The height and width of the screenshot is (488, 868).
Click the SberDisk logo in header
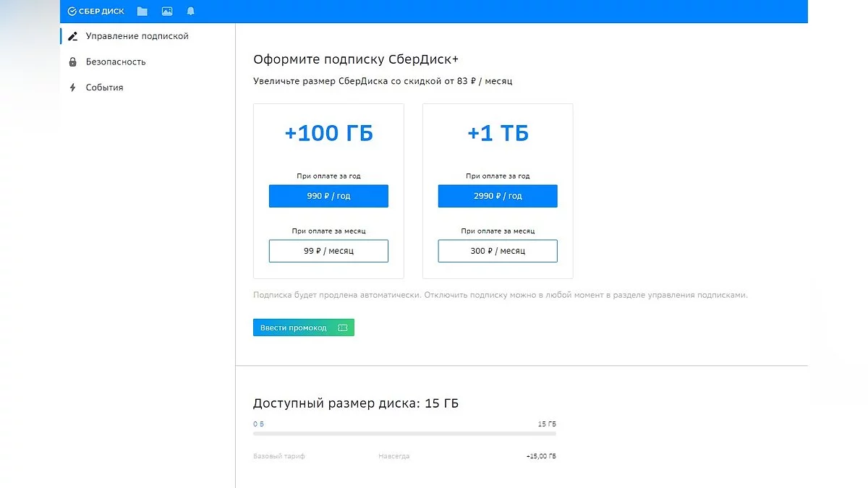95,12
